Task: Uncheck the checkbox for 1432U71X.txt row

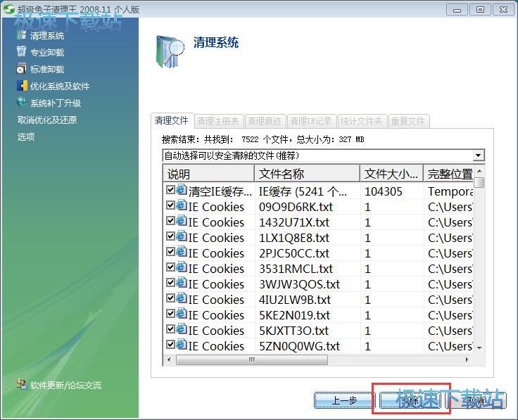Action: click(x=170, y=222)
